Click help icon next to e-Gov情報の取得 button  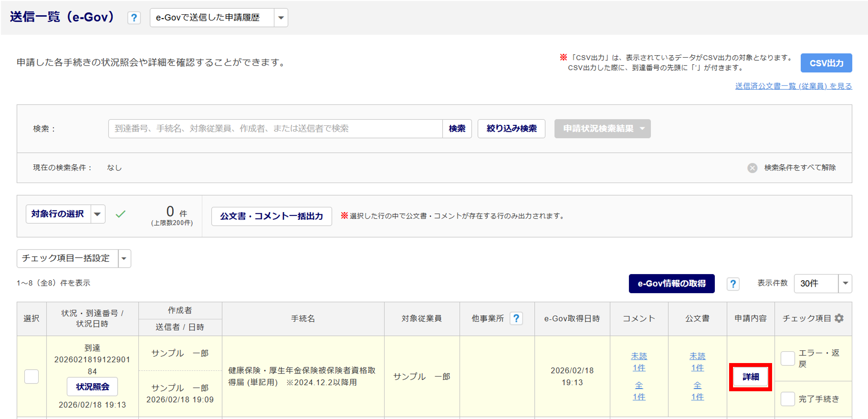point(733,284)
